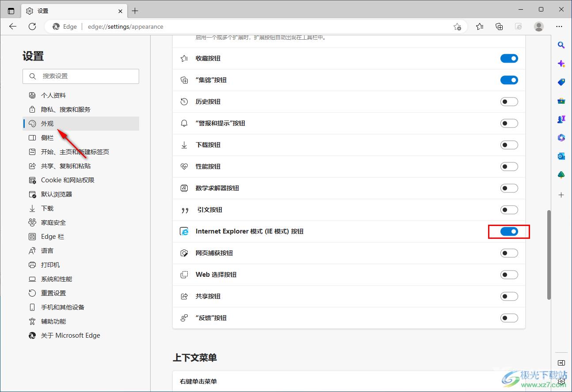Add this page to favorites star icon
This screenshot has width=572, height=392.
pos(457,26)
